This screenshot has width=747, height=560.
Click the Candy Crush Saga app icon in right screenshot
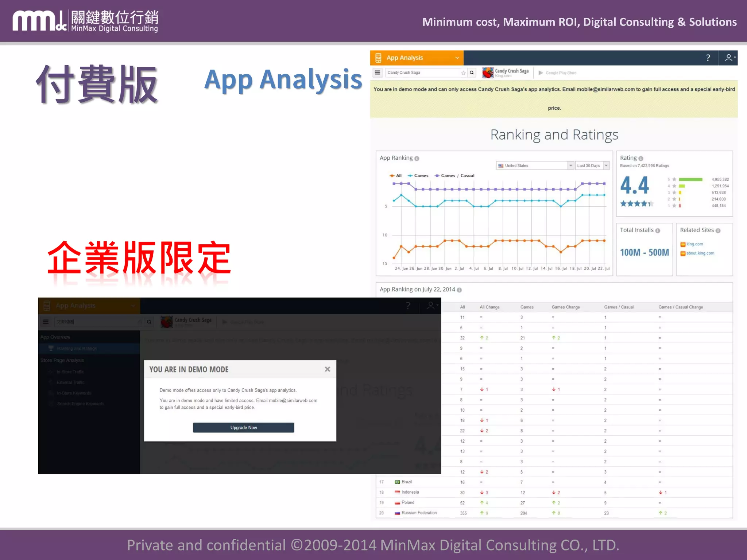coord(488,73)
